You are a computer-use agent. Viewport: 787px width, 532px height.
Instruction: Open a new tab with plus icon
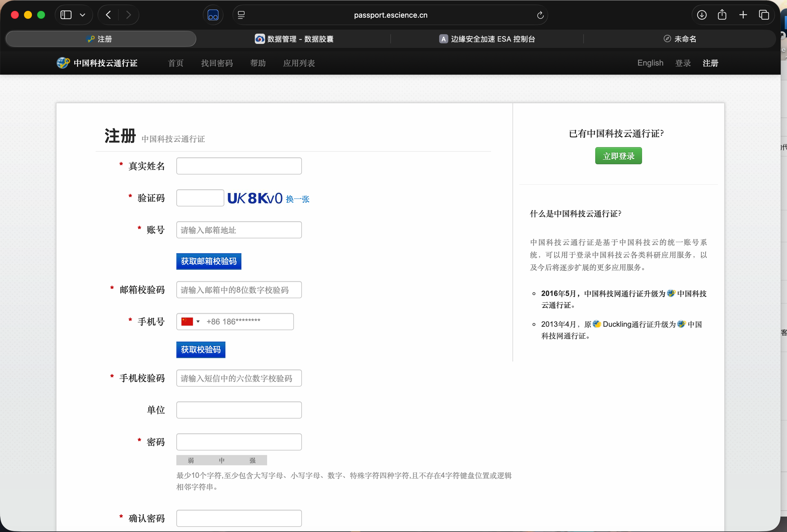pos(743,15)
